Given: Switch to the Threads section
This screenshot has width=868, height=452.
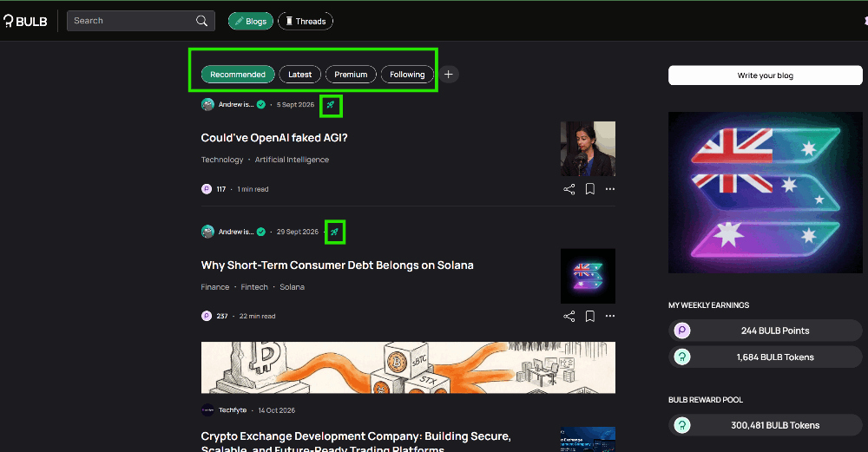Looking at the screenshot, I should [x=306, y=21].
